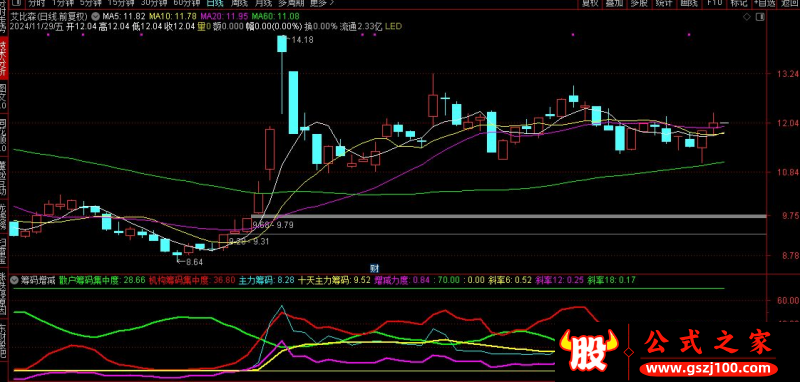The height and width of the screenshot is (382, 800).
Task: Select the 周线 weekly period tab
Action: pyautogui.click(x=239, y=3)
